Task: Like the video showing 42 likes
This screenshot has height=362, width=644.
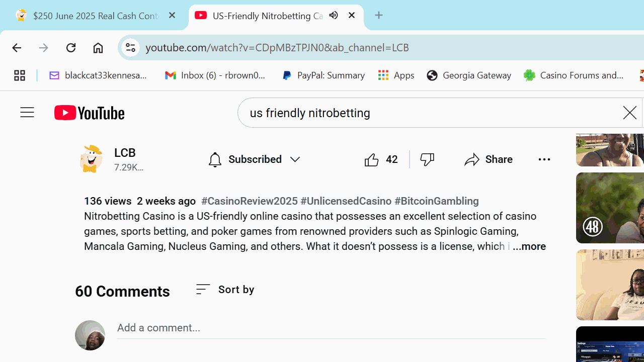Action: (381, 159)
